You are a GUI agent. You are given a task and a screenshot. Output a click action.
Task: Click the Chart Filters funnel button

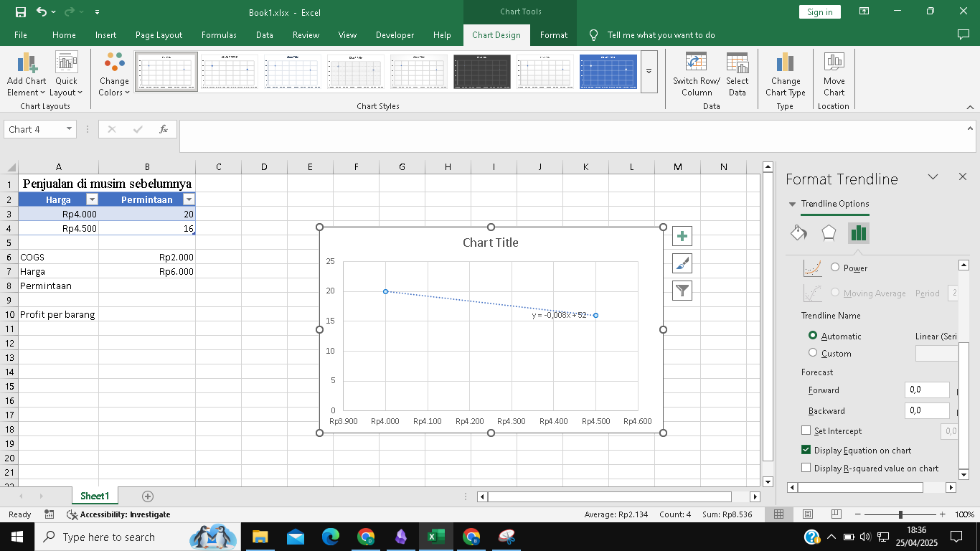click(x=682, y=291)
